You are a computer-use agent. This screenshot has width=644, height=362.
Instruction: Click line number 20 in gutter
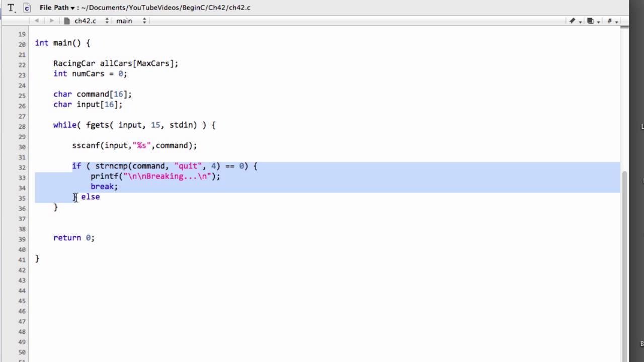click(22, 44)
